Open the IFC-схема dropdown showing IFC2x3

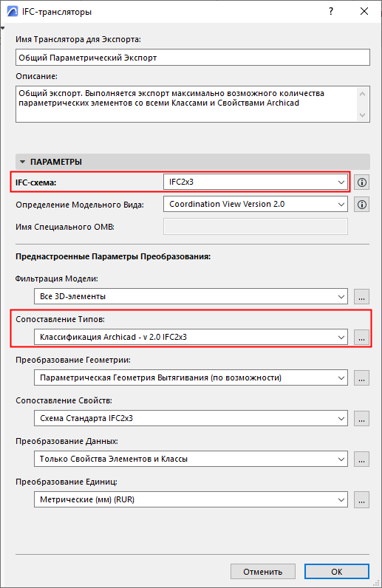[x=256, y=182]
